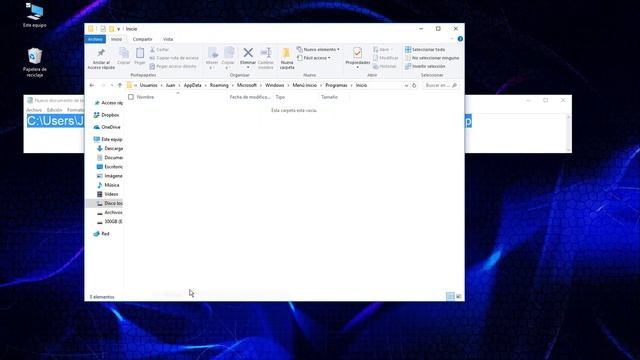Open Vídeos in the sidebar
This screenshot has height=360, width=640.
pyautogui.click(x=108, y=194)
